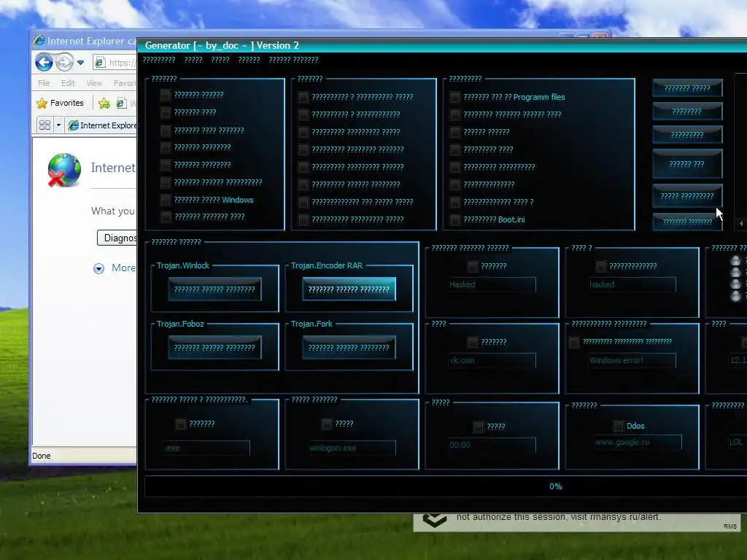
Task: Click the 00:00 time field
Action: point(492,445)
